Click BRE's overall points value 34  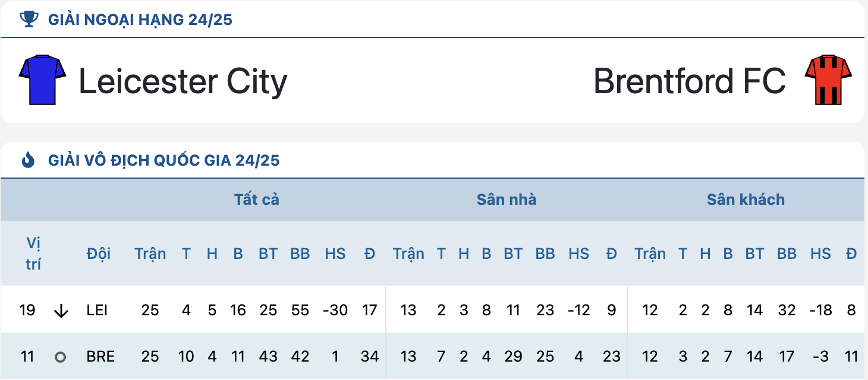[369, 357]
